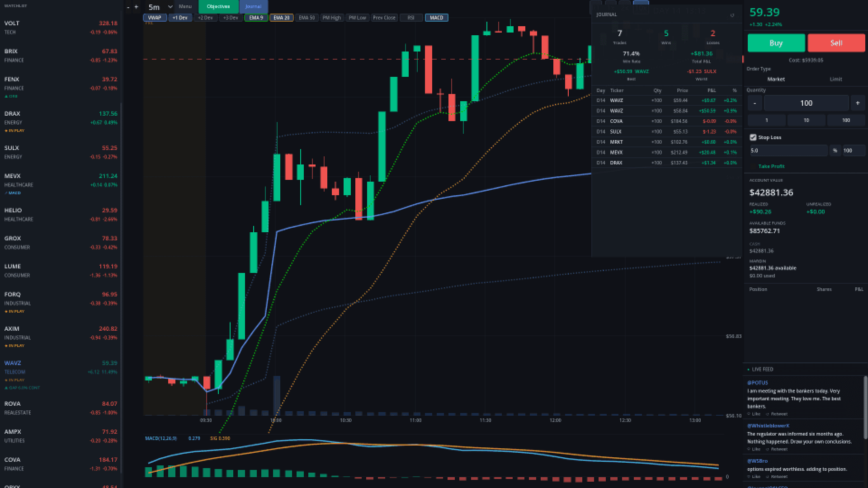Click the red Sell button

836,43
